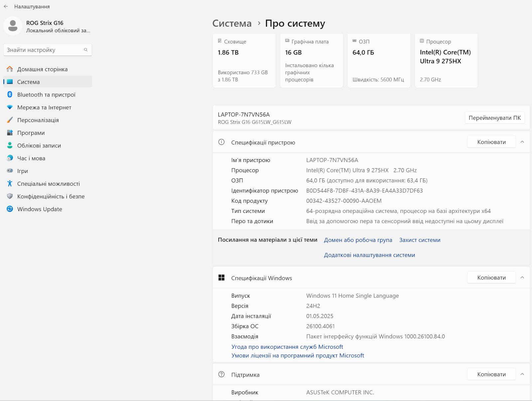Viewport: 532px width, 401px height.
Task: Click Windows 11 Home Single Language text
Action: coord(352,296)
